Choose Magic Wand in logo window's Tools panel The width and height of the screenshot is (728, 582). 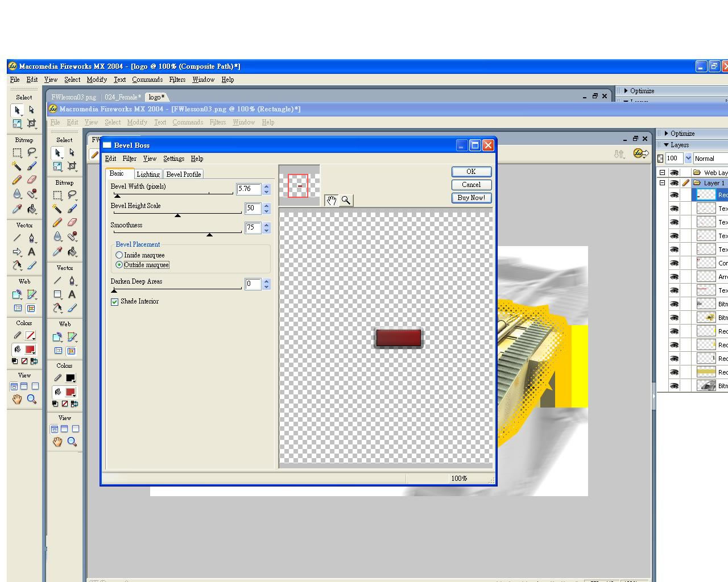(17, 166)
